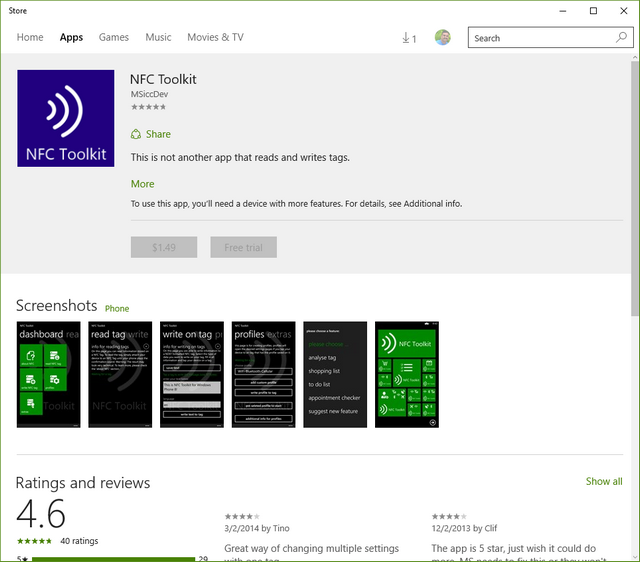The image size is (640, 562).
Task: Minimize the Store window
Action: coord(563,11)
